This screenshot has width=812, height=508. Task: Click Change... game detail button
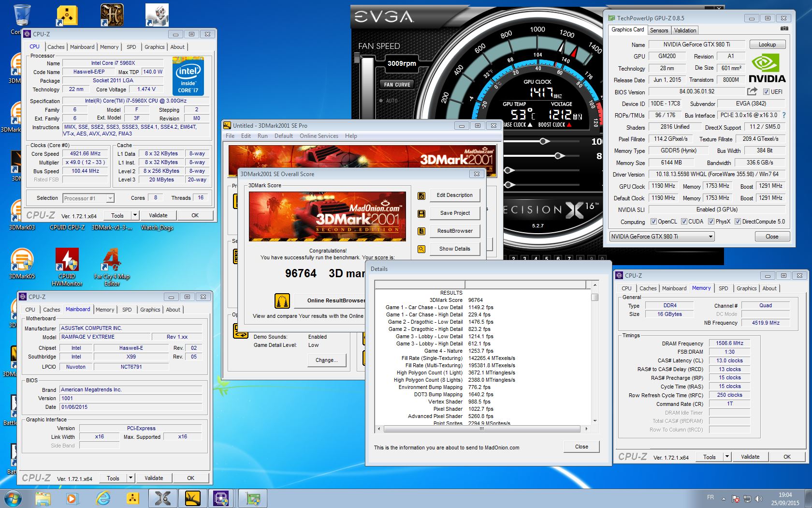326,360
